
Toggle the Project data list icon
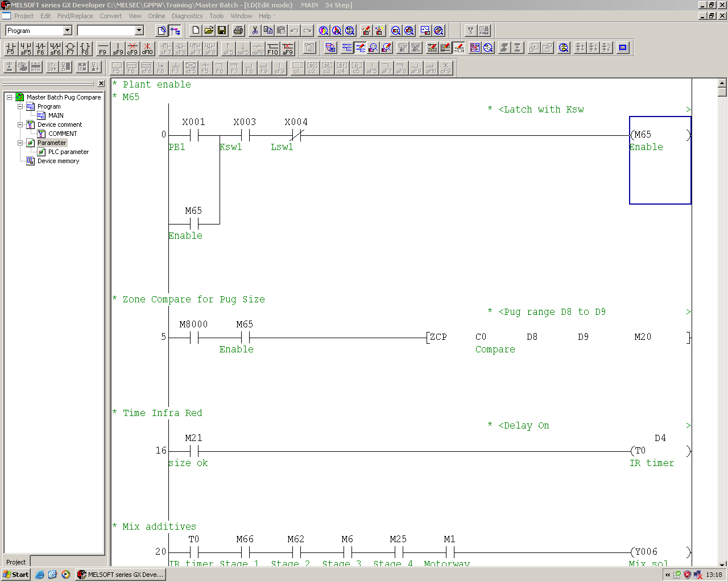175,31
